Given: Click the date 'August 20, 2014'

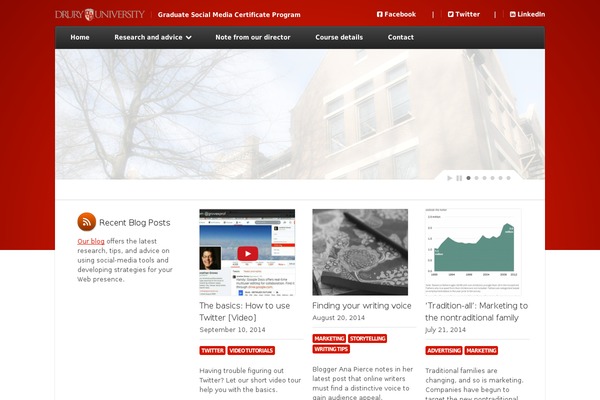Looking at the screenshot, I should (338, 318).
